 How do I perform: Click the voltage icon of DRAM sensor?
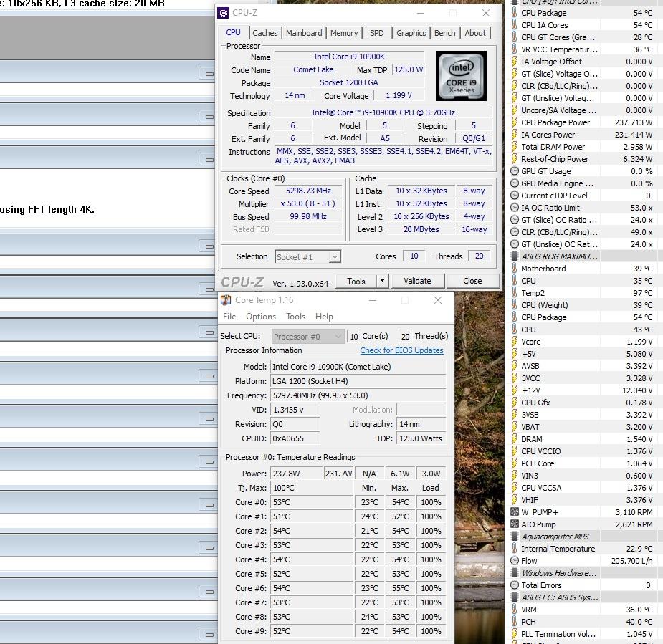(514, 439)
